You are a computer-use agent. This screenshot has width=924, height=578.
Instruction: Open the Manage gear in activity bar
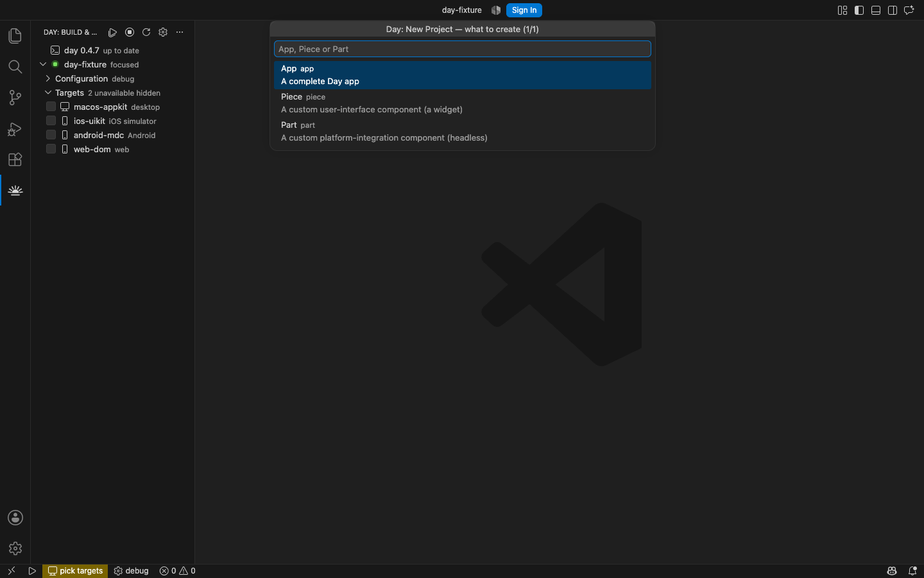(15, 548)
